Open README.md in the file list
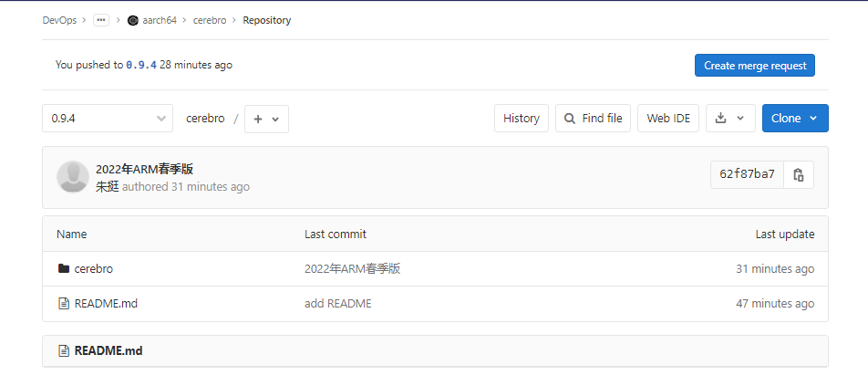Screen dimensions: 868x386 click(106, 304)
